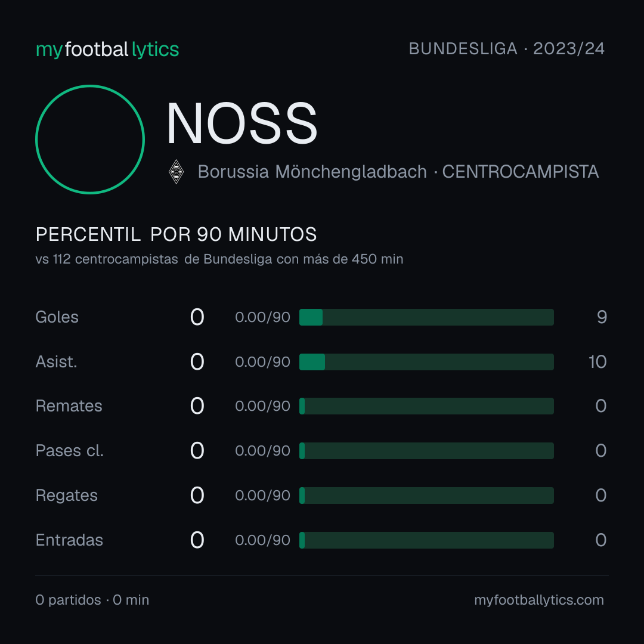Screen dimensions: 644x644
Task: Select the Remates percentile bar
Action: tap(426, 406)
